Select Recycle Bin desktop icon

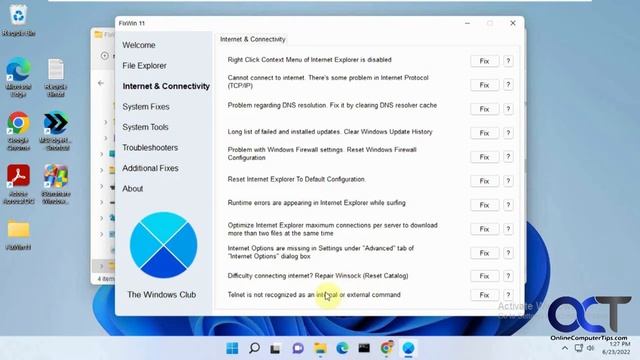click(x=18, y=21)
